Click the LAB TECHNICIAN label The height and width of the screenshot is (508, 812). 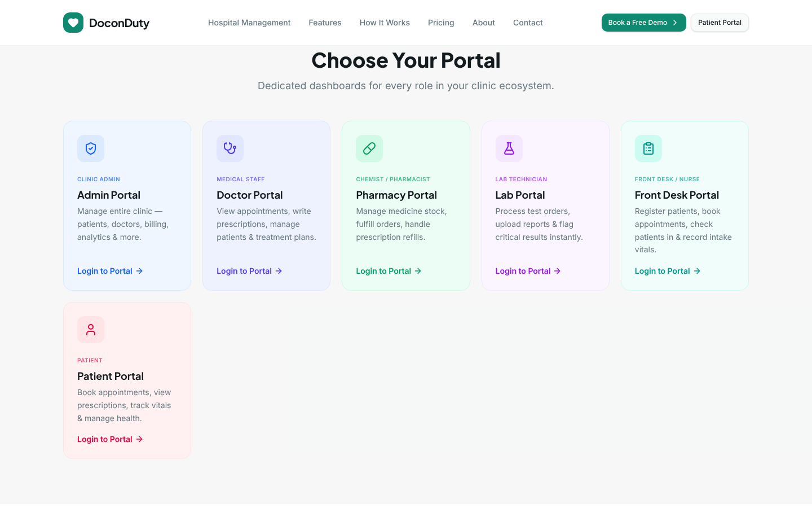[522, 179]
